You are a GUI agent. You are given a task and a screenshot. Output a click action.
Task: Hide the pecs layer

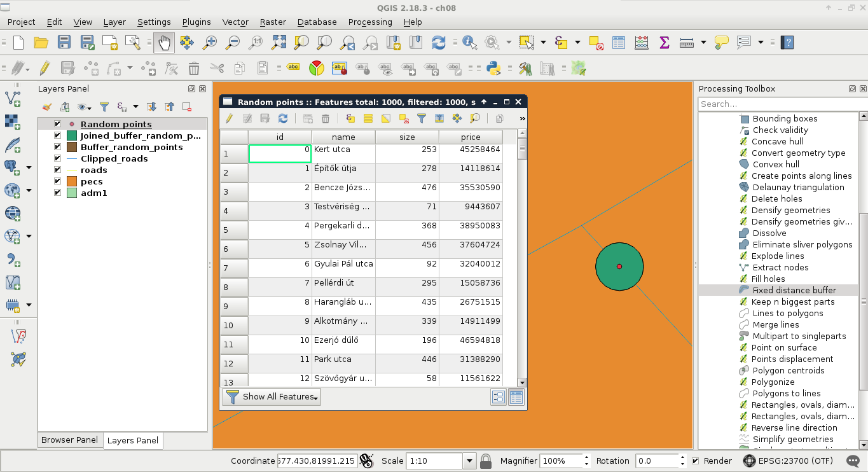(x=58, y=181)
